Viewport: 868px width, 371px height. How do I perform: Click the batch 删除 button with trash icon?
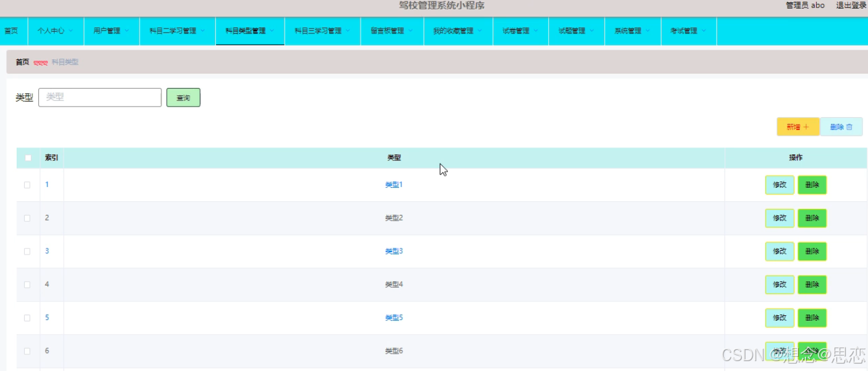point(841,127)
